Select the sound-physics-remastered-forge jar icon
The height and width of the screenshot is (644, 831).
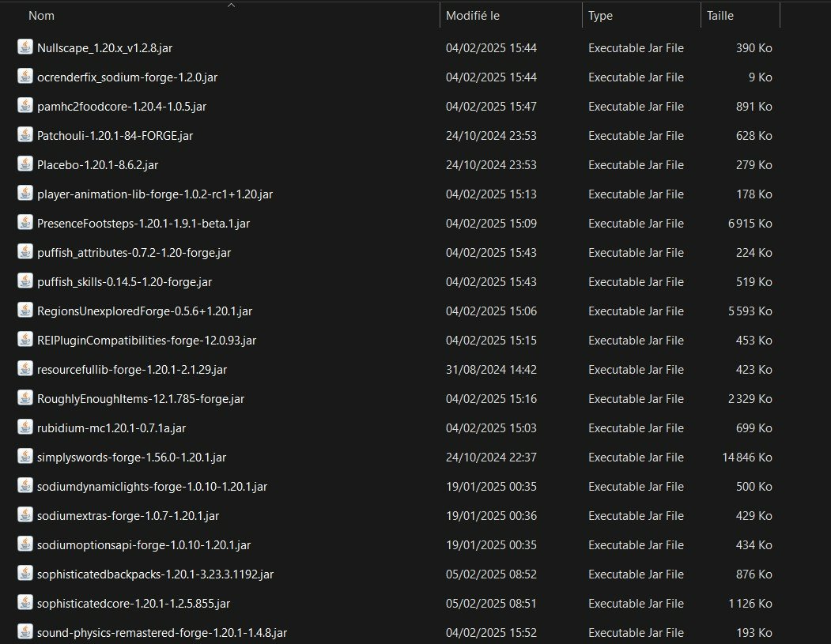coord(25,632)
